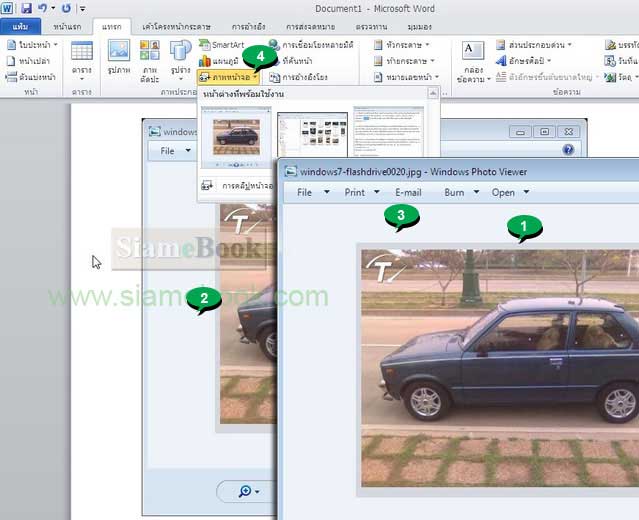This screenshot has height=520, width=639.
Task: Click the ภาพตัดปะ (Clip Art) icon
Action: (150, 61)
